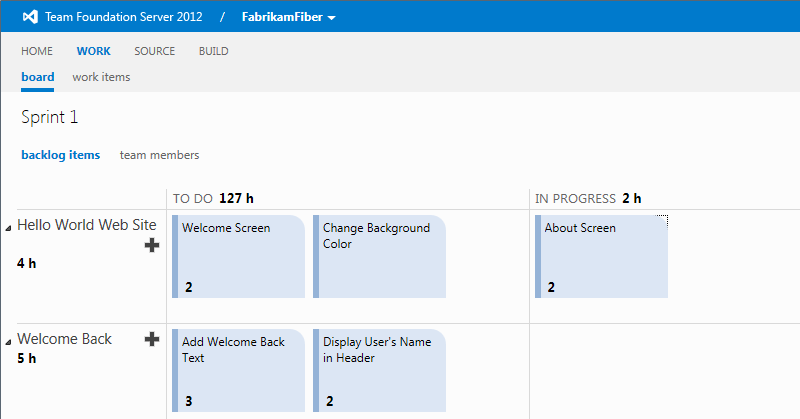Image resolution: width=800 pixels, height=419 pixels.
Task: Edit remaining hours 3 on Add Welcome Back Text
Action: coord(189,401)
